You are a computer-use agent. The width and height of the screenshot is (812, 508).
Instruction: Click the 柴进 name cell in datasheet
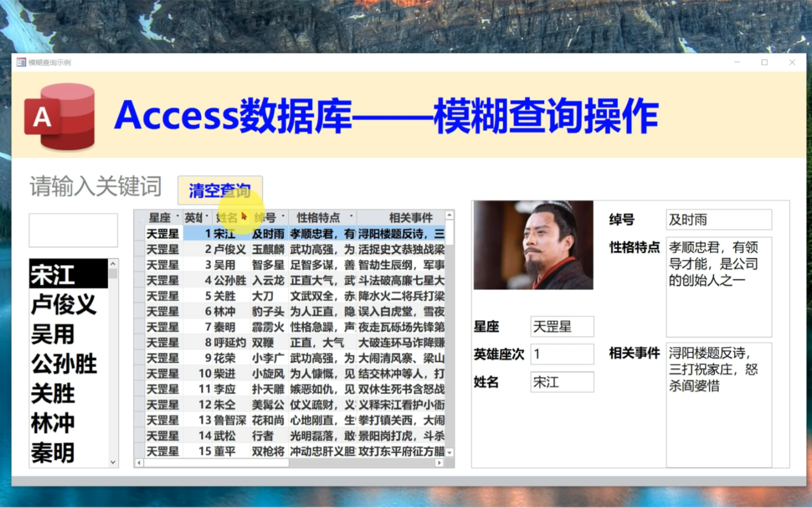tap(230, 373)
